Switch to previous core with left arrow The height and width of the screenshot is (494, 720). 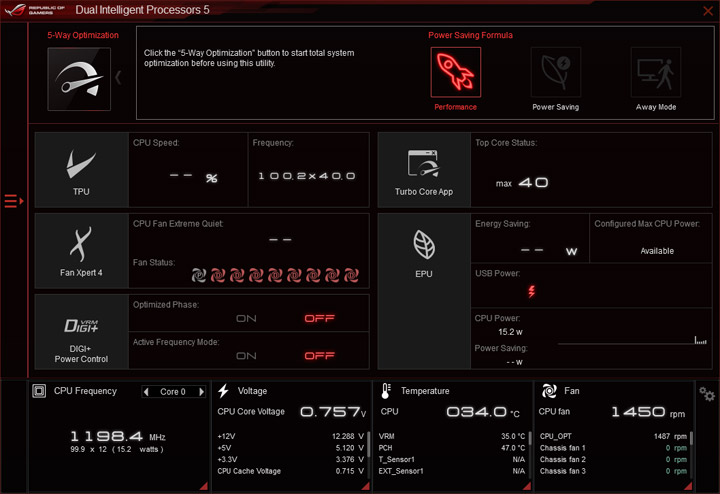click(146, 392)
